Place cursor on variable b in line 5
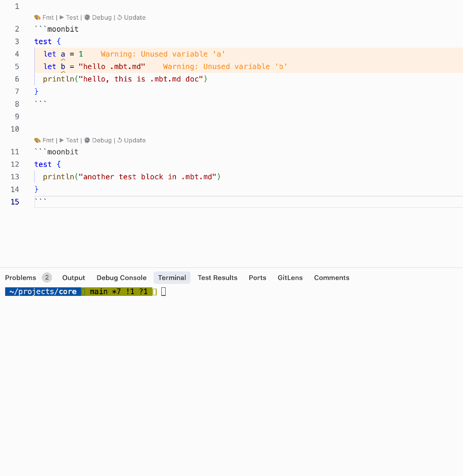Screen dimensions: 463x476 (x=63, y=66)
